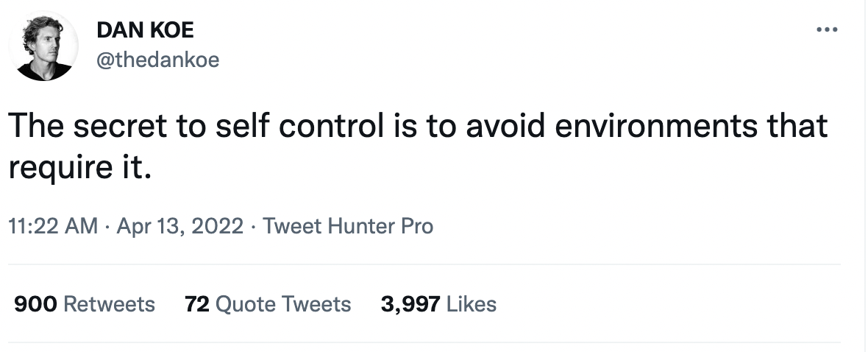Image resolution: width=868 pixels, height=352 pixels.
Task: Click the 11:22 AM tweet time
Action: coord(52,226)
